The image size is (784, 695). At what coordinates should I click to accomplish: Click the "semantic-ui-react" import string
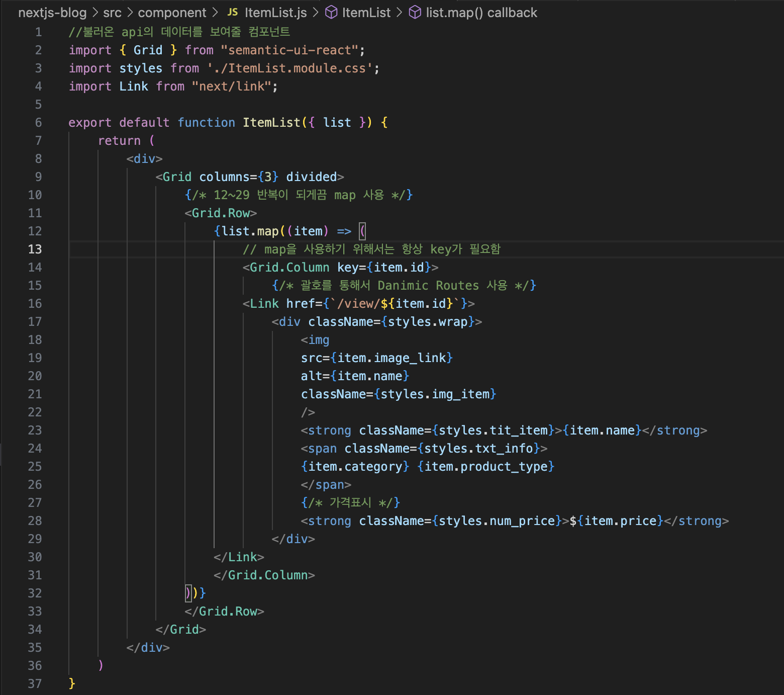pyautogui.click(x=289, y=50)
